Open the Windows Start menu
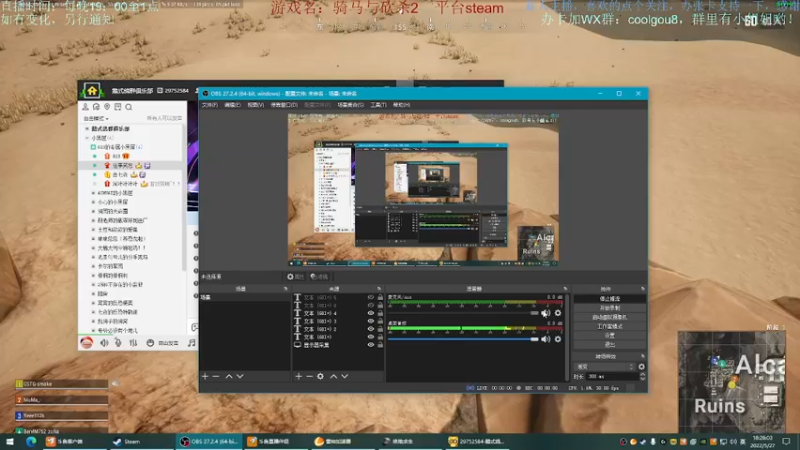Viewport: 800px width, 450px height. [10, 441]
